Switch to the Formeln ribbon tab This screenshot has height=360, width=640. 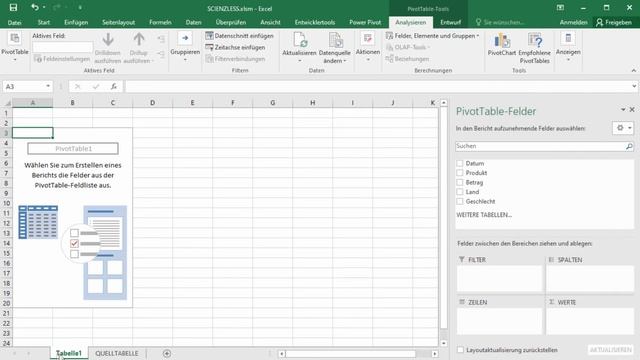pyautogui.click(x=160, y=22)
